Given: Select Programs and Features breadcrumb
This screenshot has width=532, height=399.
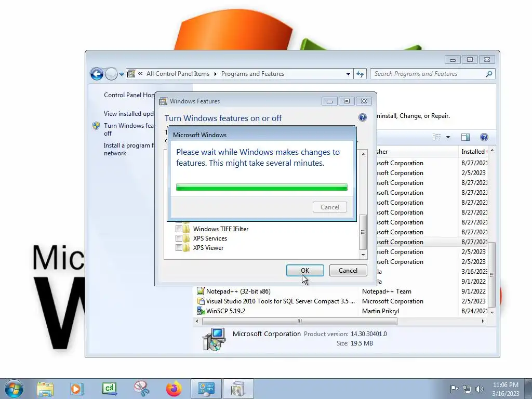Looking at the screenshot, I should (x=253, y=74).
